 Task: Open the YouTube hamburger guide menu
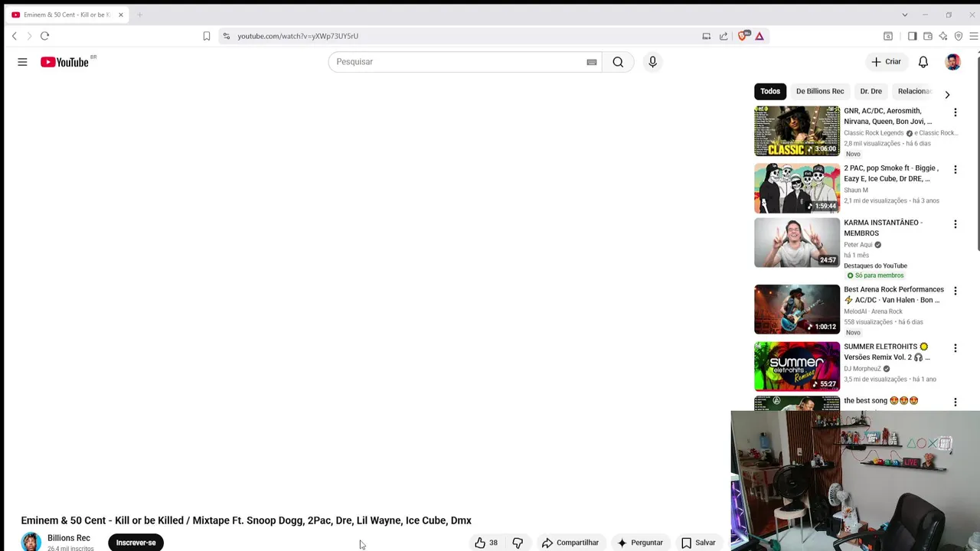[22, 62]
